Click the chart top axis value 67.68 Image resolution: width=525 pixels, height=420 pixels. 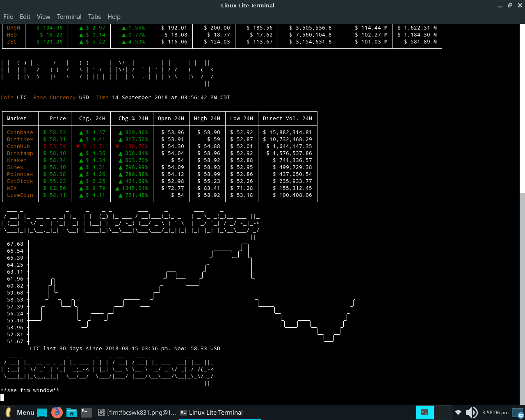(15, 244)
